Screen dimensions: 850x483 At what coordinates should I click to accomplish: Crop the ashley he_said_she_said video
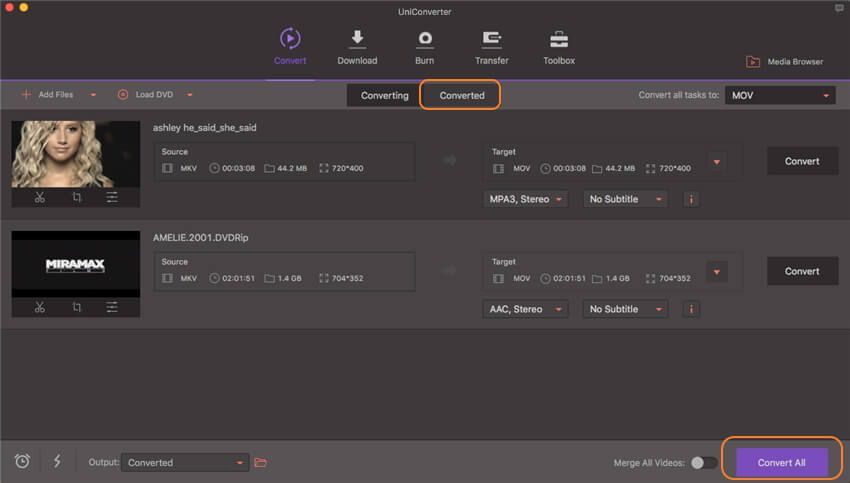(x=76, y=198)
